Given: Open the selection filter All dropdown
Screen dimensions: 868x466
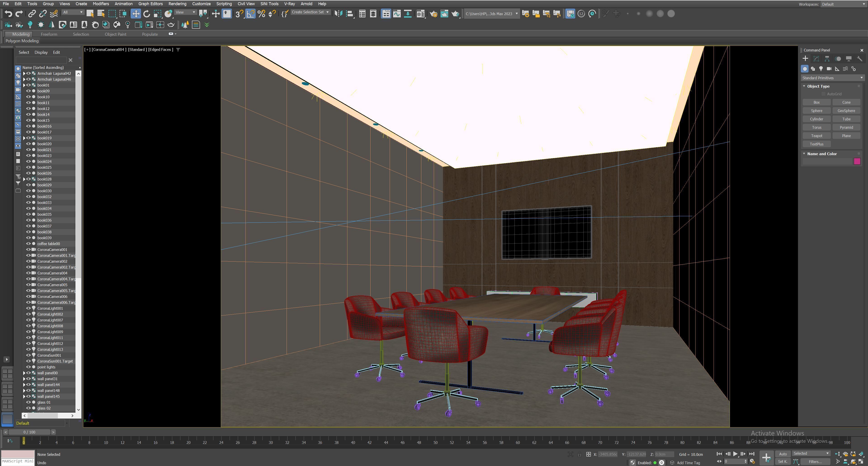Looking at the screenshot, I should (73, 12).
